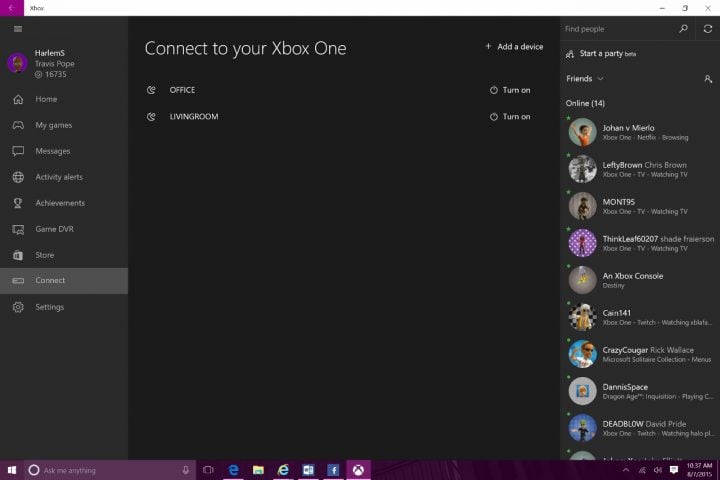Open An Xbox Console friend entry
Viewport: 720px width, 480px height.
pyautogui.click(x=640, y=280)
